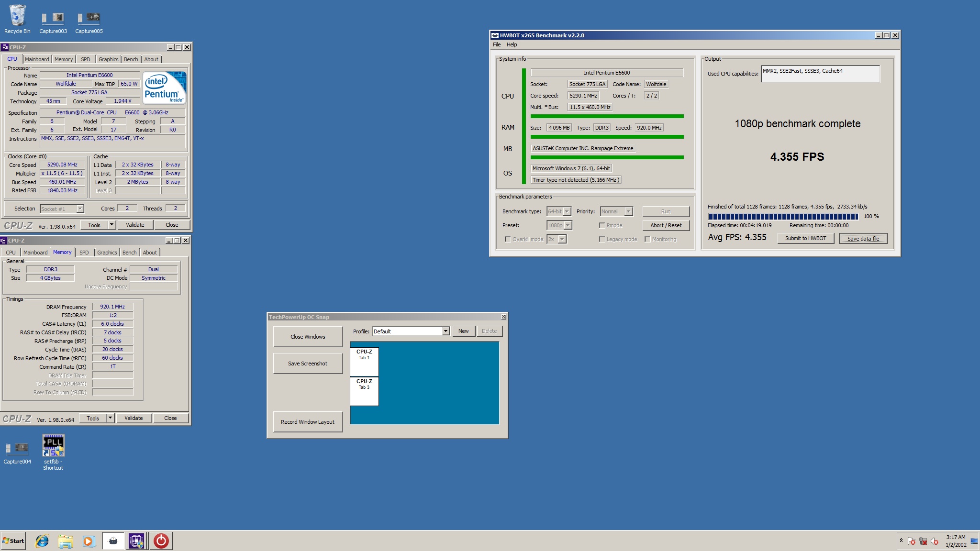The width and height of the screenshot is (980, 551).
Task: Switch to Mainboard tab in processor CPU-Z
Action: pyautogui.click(x=37, y=59)
